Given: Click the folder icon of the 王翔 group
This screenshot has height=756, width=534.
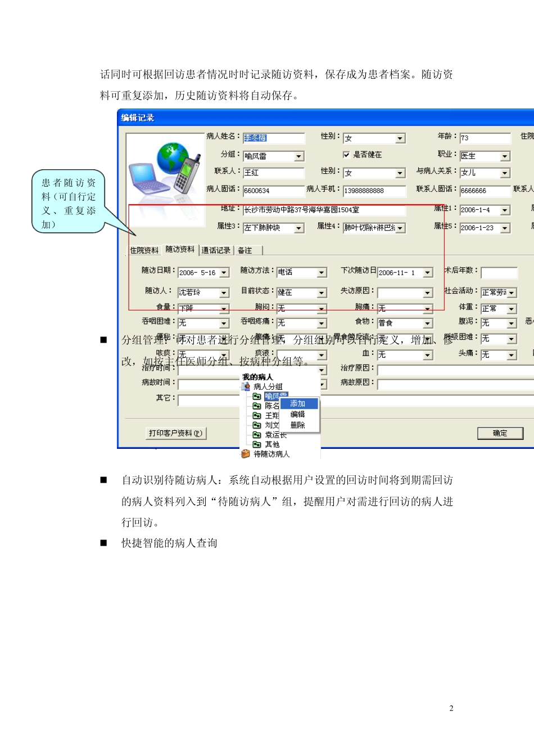Looking at the screenshot, I should 256,415.
